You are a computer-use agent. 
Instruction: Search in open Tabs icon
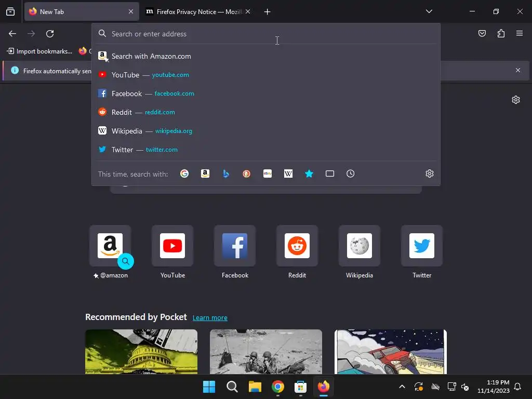[x=330, y=174]
